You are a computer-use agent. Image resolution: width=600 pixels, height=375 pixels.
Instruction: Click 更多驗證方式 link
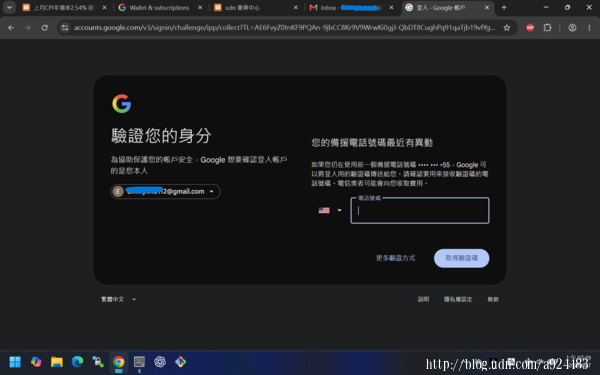[395, 258]
